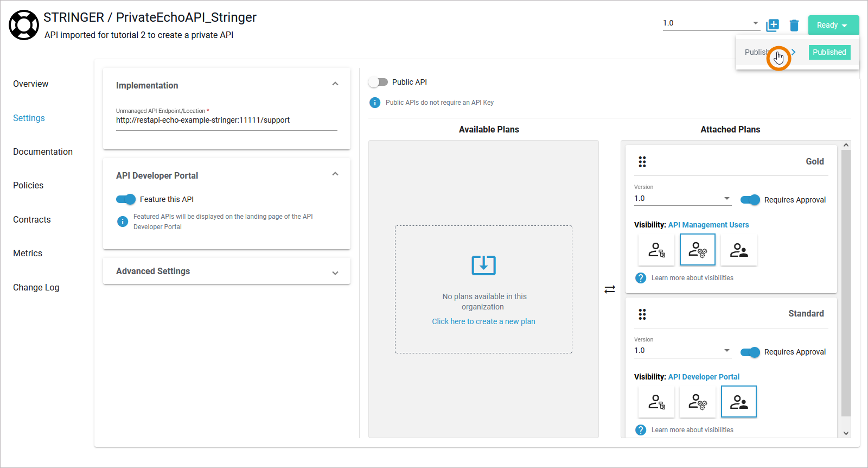Click the add new version icon
868x468 pixels.
coord(773,25)
